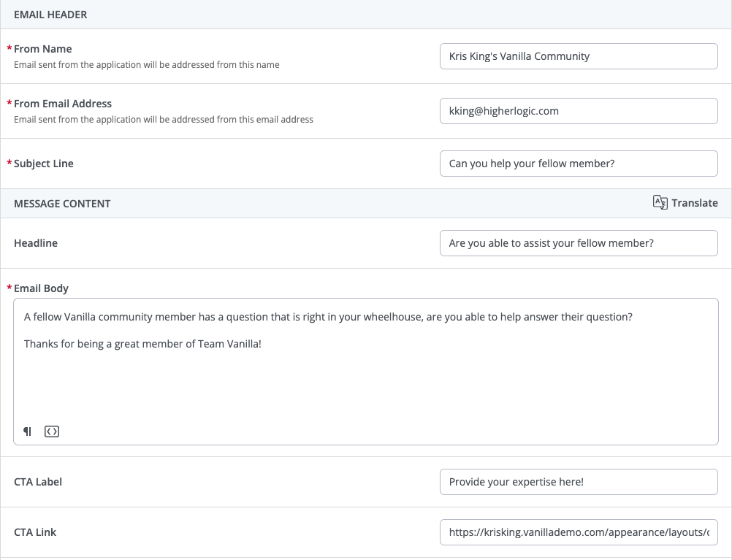The width and height of the screenshot is (732, 560).
Task: Toggle the HTML source code view icon
Action: 51,431
